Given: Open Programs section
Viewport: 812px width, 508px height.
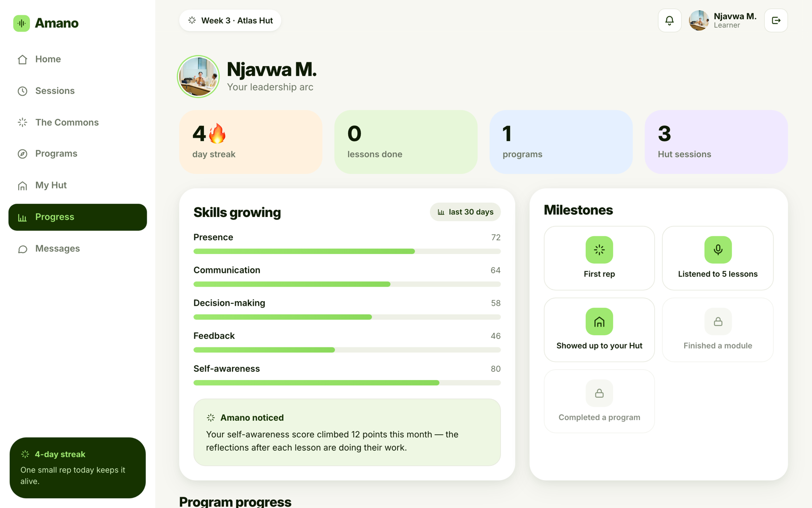Looking at the screenshot, I should tap(78, 154).
